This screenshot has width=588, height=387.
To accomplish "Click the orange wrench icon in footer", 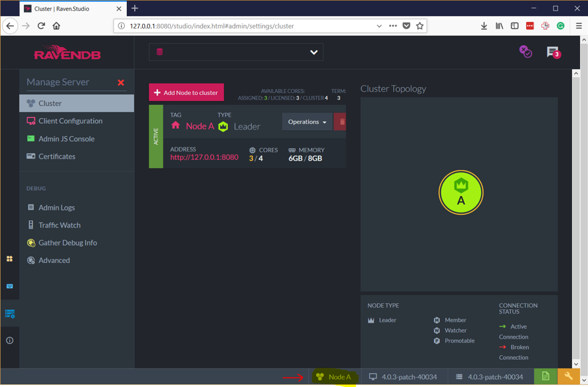I will pos(568,376).
